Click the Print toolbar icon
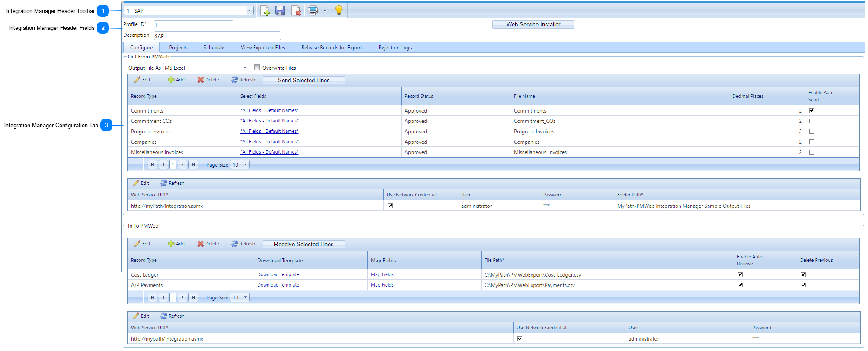868x351 pixels. pos(313,10)
